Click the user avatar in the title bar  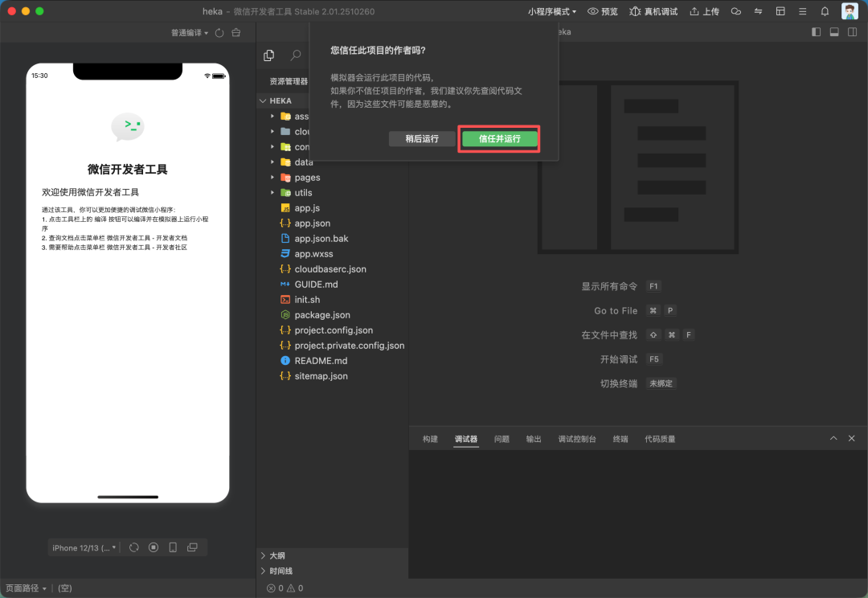pyautogui.click(x=849, y=11)
